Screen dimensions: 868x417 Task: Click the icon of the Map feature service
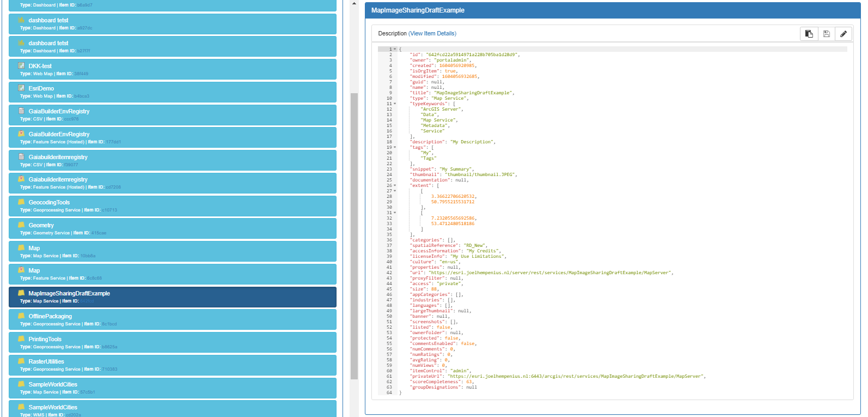tap(21, 270)
